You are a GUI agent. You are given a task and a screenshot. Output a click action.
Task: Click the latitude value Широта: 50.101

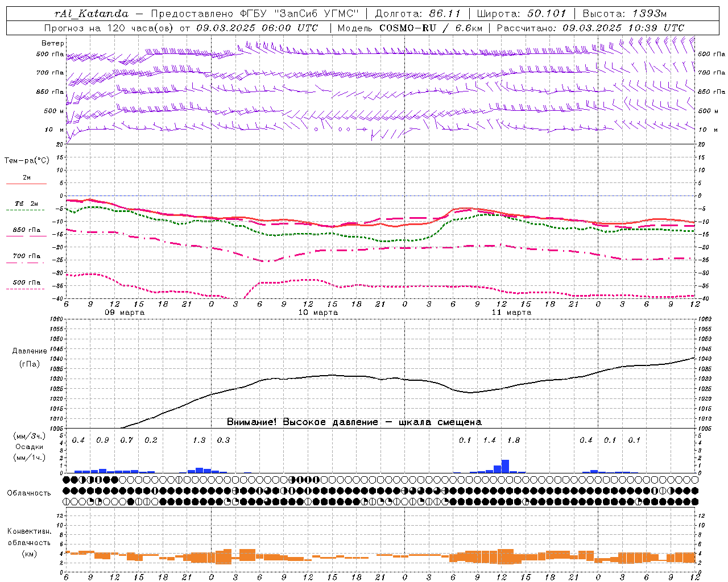(x=522, y=14)
